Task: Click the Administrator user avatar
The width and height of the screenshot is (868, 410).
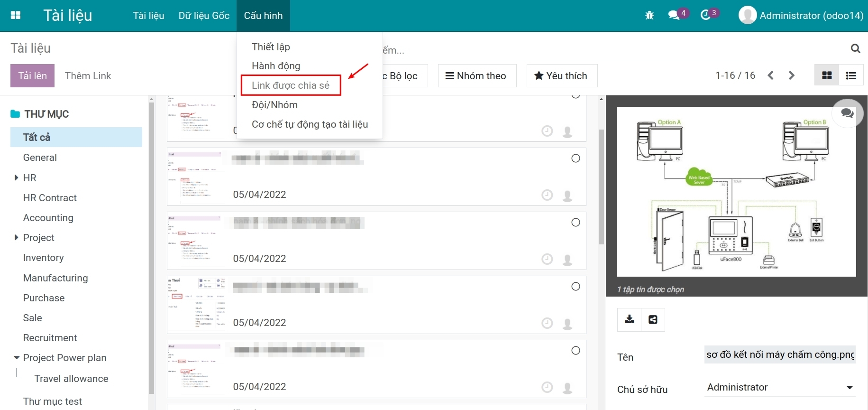Action: (x=748, y=15)
